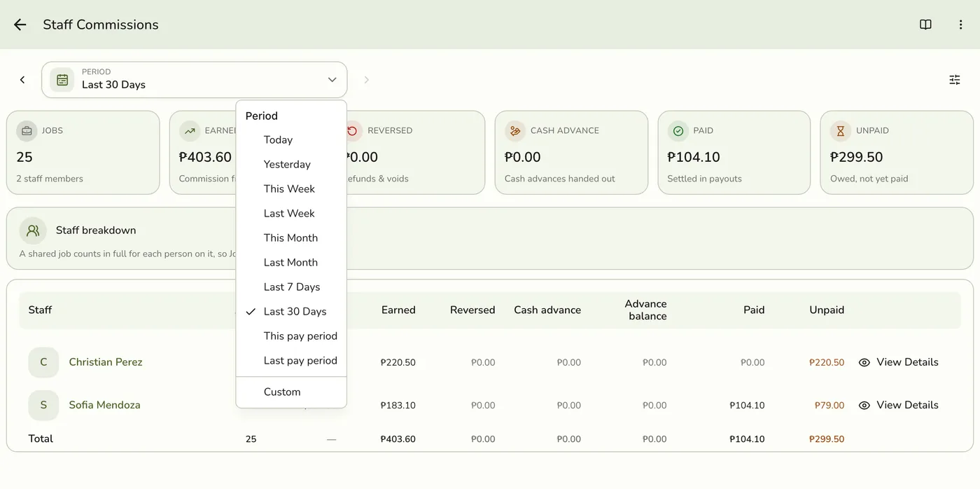Collapse the Period dropdown chevron
Viewport: 980px width, 489px height.
(332, 80)
